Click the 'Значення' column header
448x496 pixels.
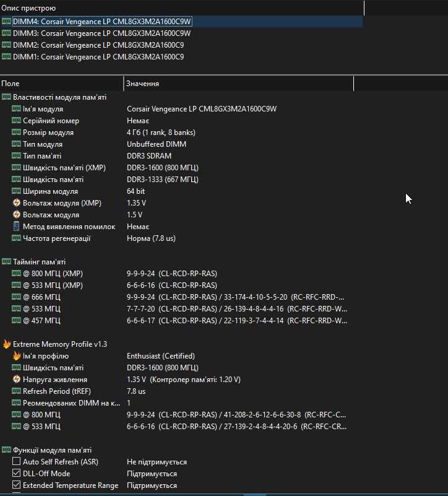[239, 84]
